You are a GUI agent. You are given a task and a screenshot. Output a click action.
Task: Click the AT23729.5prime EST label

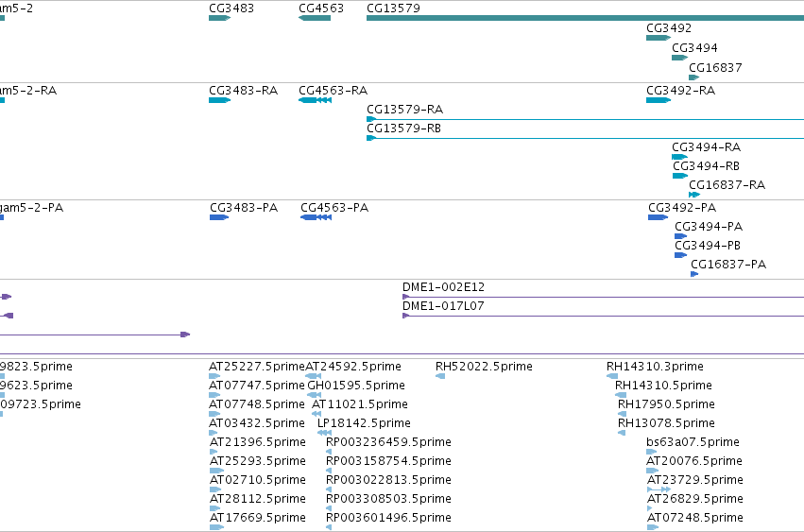tap(695, 480)
